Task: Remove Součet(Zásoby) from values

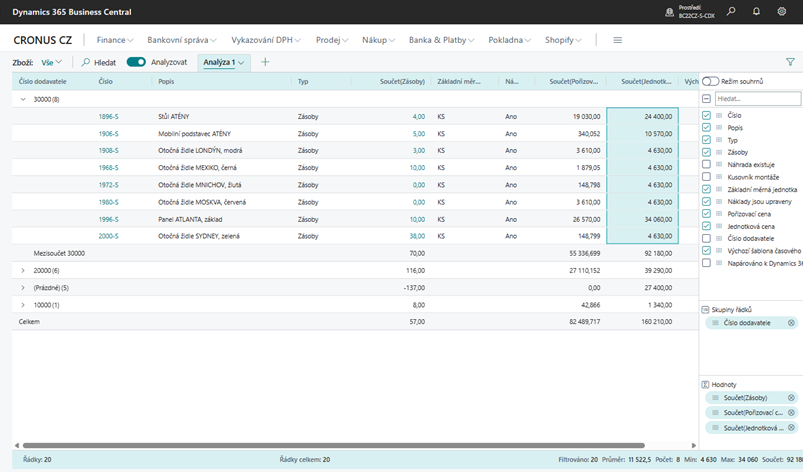Action: tap(791, 397)
